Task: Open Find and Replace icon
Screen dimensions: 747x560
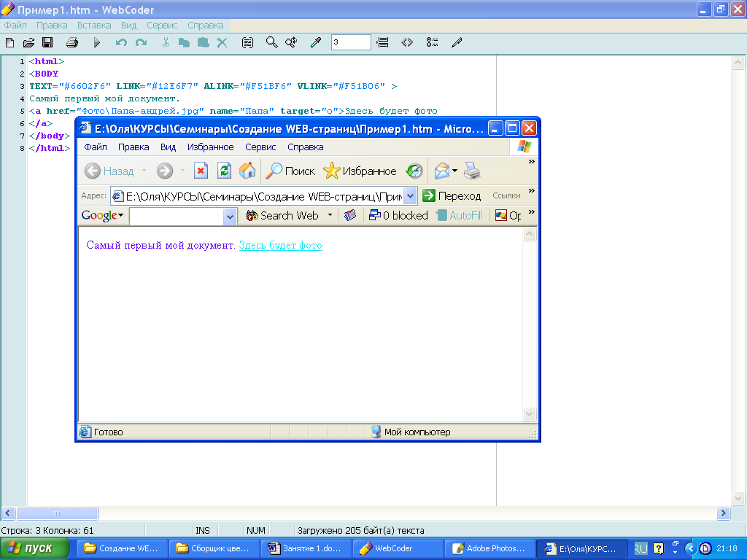Action: tap(291, 43)
